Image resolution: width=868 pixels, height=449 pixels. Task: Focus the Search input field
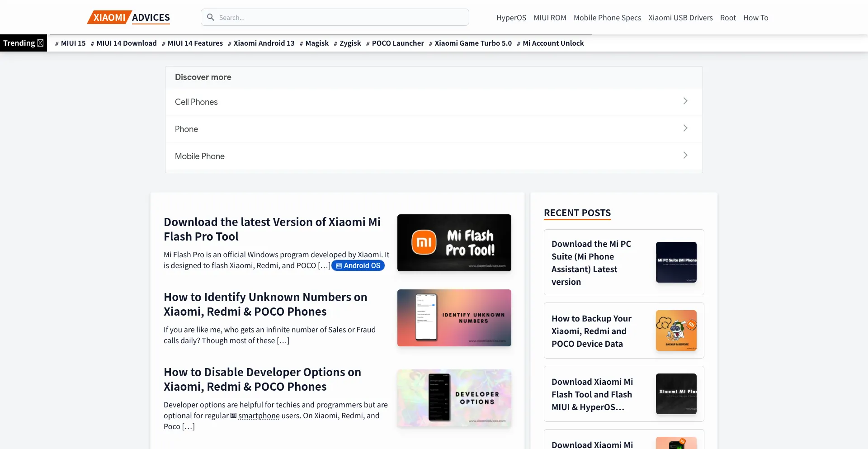(x=335, y=17)
